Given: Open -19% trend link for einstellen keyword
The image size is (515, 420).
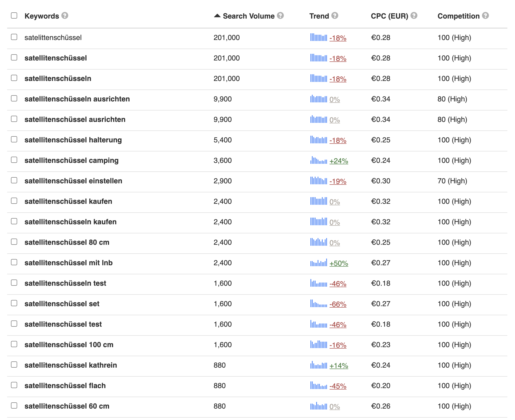Looking at the screenshot, I should (338, 181).
